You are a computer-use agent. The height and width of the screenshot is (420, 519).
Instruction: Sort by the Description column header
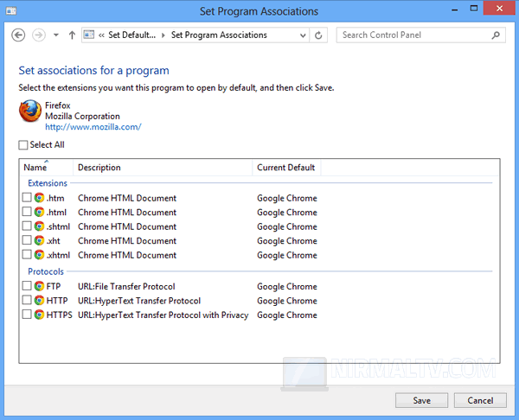tap(163, 168)
